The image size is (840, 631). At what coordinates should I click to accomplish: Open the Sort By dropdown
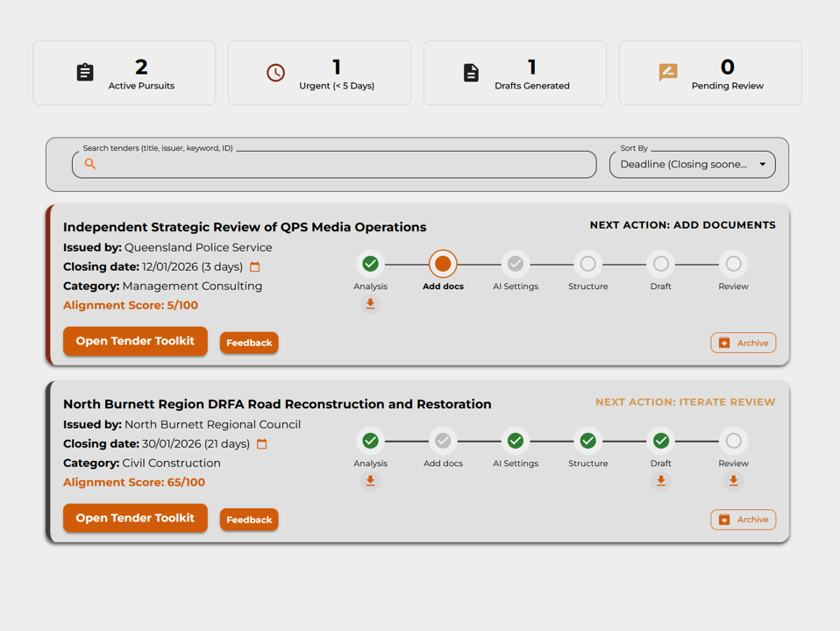point(691,165)
